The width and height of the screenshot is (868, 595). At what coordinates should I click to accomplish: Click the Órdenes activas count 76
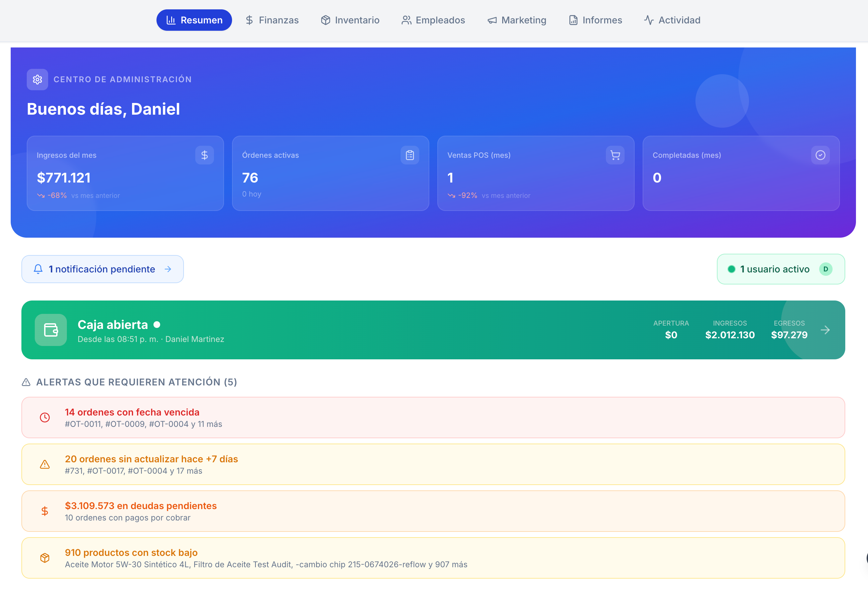coord(250,178)
